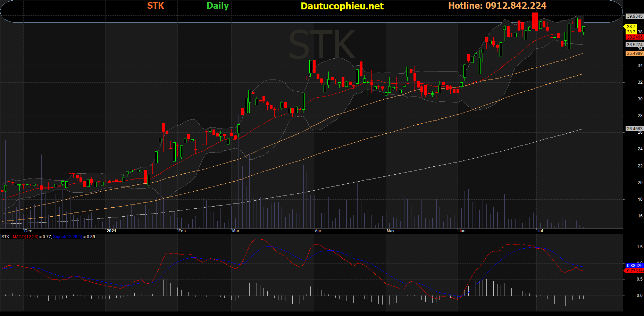Click the red 38.2406 price tag
644x316 pixels.
point(634,37)
